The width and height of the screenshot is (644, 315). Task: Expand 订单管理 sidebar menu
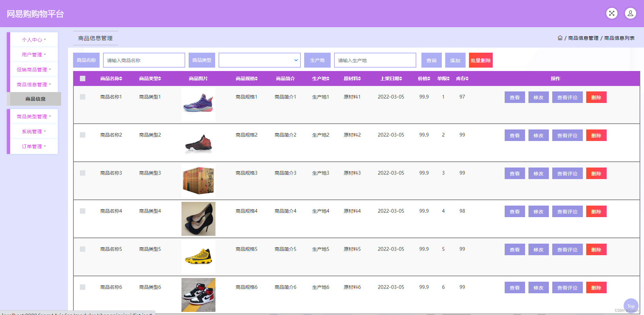point(34,146)
